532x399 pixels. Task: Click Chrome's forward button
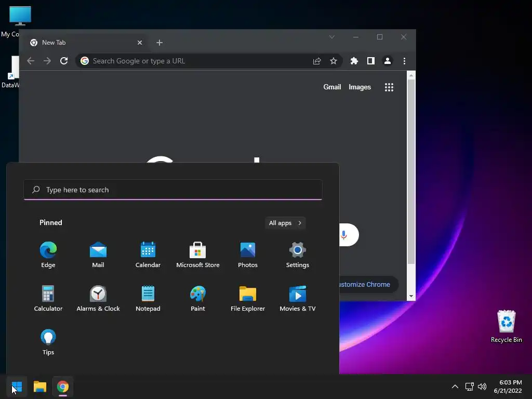pos(47,61)
